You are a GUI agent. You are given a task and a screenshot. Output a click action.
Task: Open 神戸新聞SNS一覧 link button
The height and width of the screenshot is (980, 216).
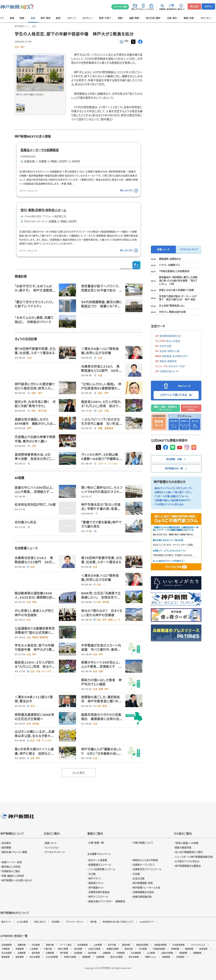click(x=176, y=468)
